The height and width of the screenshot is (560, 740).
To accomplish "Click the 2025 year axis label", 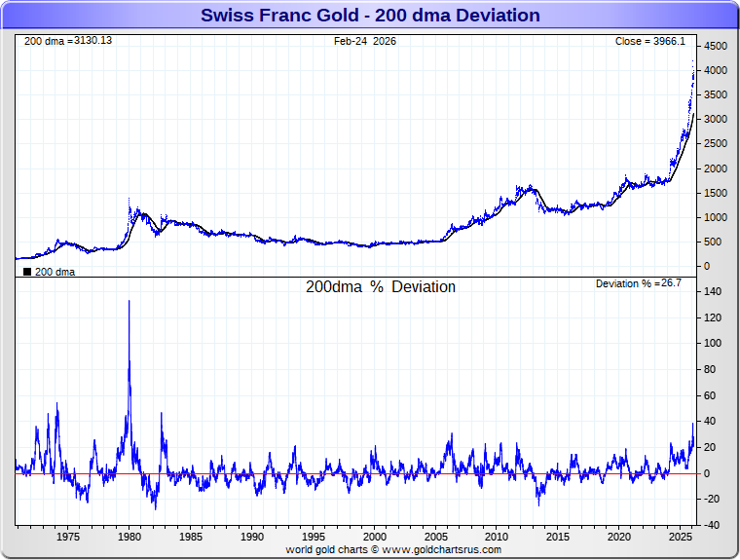I will (x=680, y=537).
